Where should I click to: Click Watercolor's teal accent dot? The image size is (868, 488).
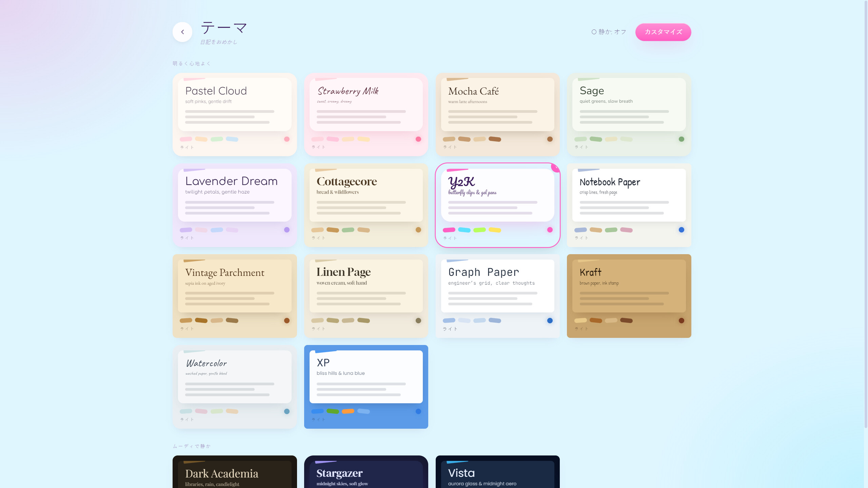tap(287, 411)
